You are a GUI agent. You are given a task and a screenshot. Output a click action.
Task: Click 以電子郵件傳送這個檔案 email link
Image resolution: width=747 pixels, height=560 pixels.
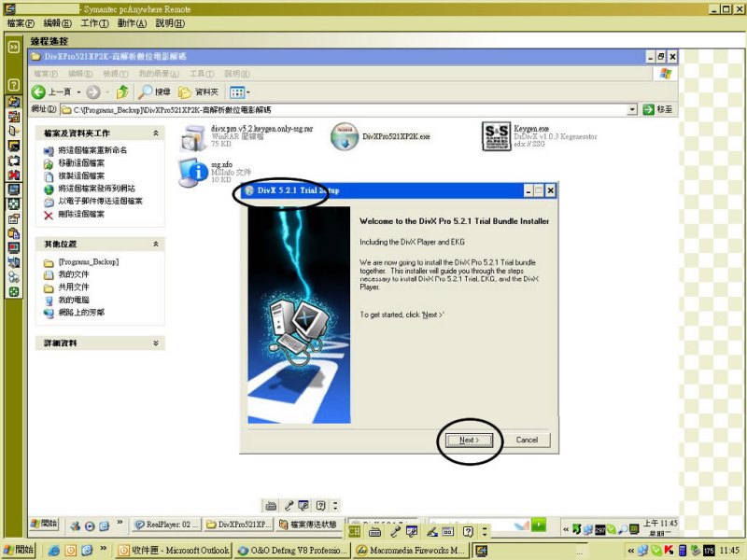point(100,202)
